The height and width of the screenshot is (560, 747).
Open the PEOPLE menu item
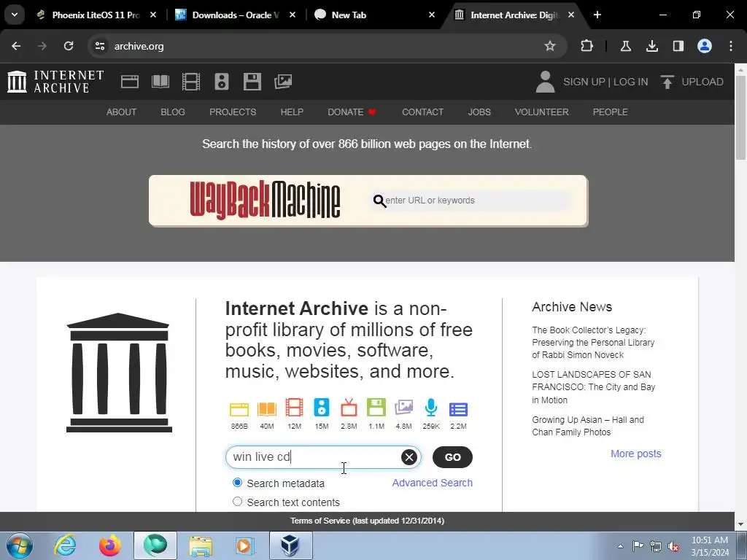(x=611, y=112)
